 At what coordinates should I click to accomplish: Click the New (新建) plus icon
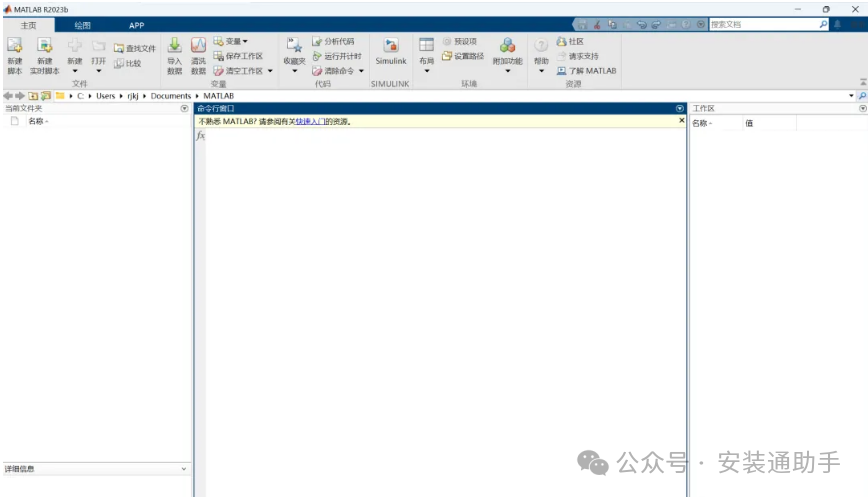75,45
